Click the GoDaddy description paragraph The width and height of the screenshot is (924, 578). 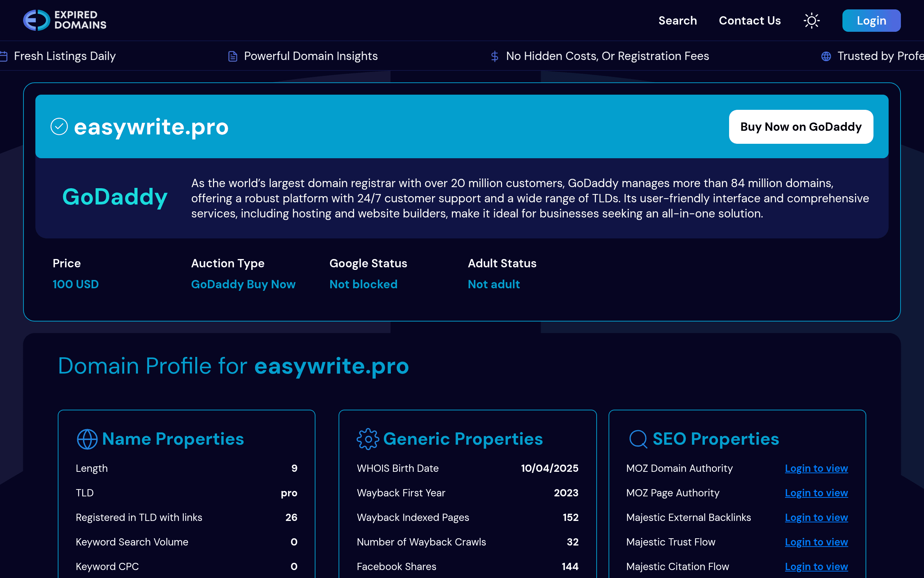click(x=530, y=198)
